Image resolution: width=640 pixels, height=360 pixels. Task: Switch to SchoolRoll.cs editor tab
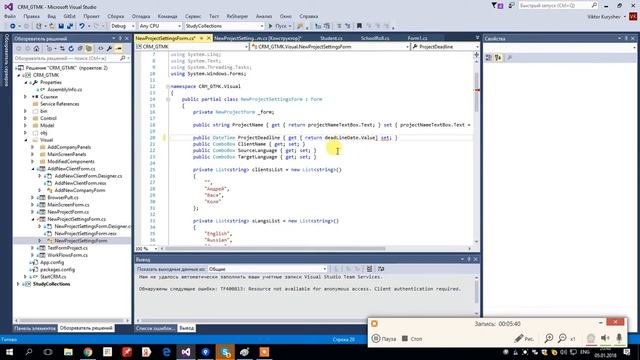tap(375, 38)
